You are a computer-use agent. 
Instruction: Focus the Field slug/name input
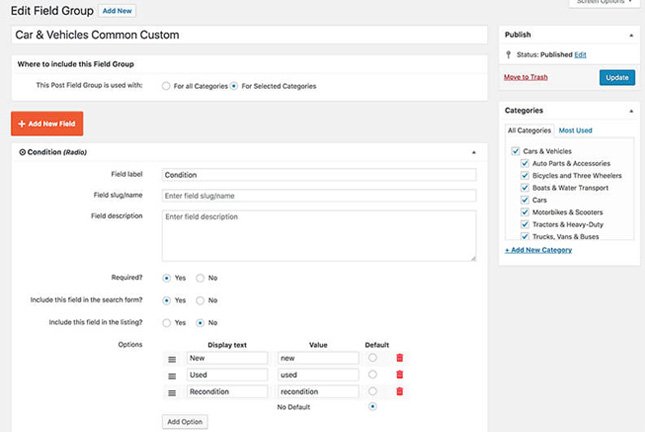point(319,196)
